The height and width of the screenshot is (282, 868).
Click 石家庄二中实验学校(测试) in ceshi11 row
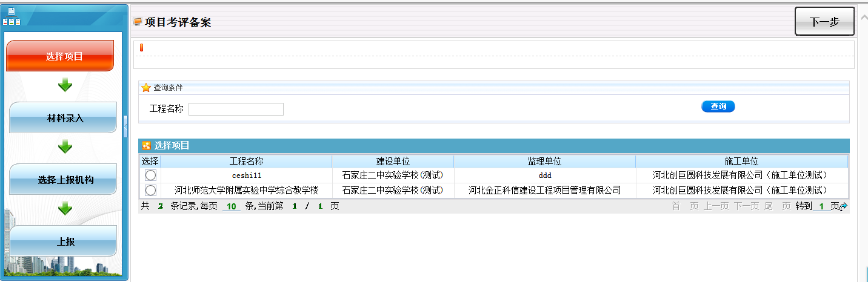[393, 175]
